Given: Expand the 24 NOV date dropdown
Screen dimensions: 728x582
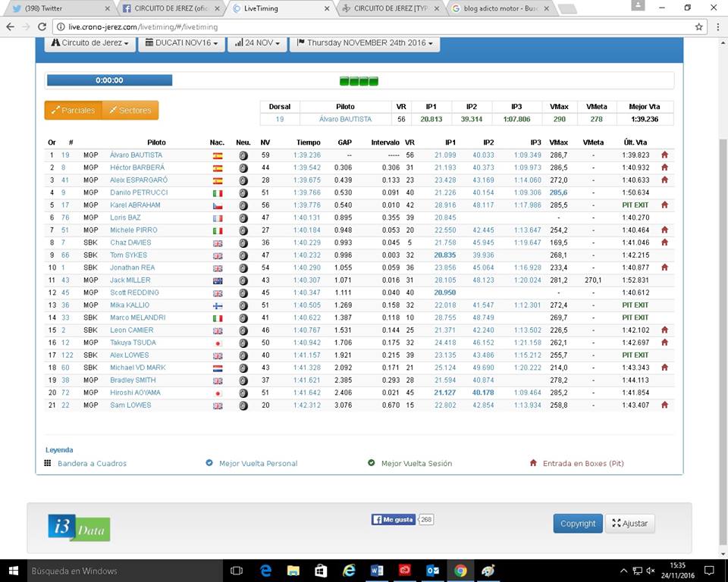Looking at the screenshot, I should [259, 43].
